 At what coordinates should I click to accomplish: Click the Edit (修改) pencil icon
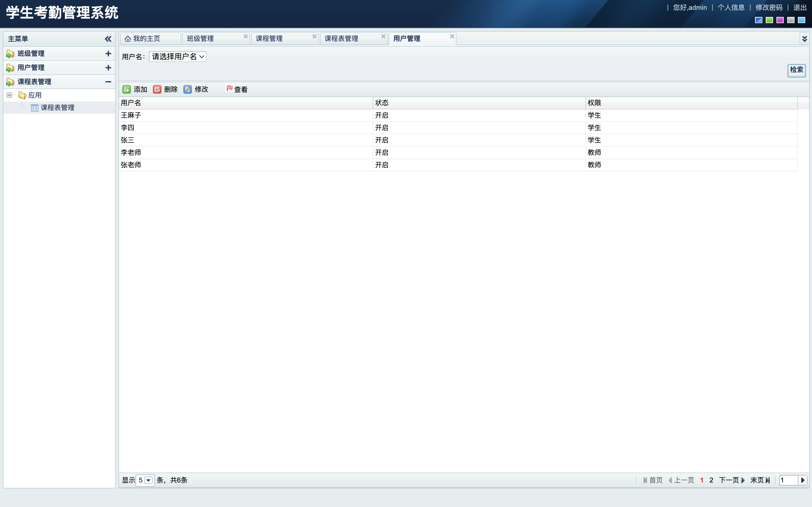(x=188, y=89)
